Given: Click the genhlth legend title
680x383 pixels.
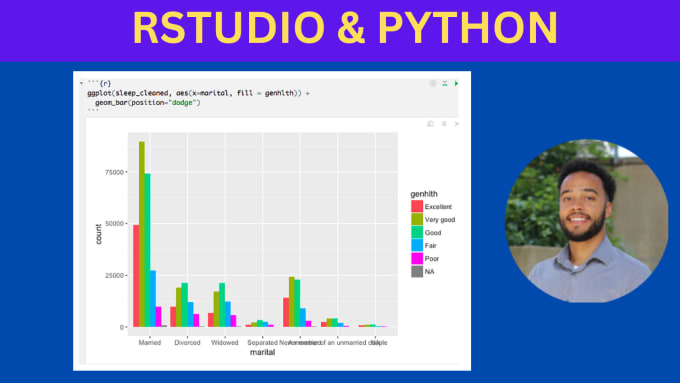Looking at the screenshot, I should 424,194.
